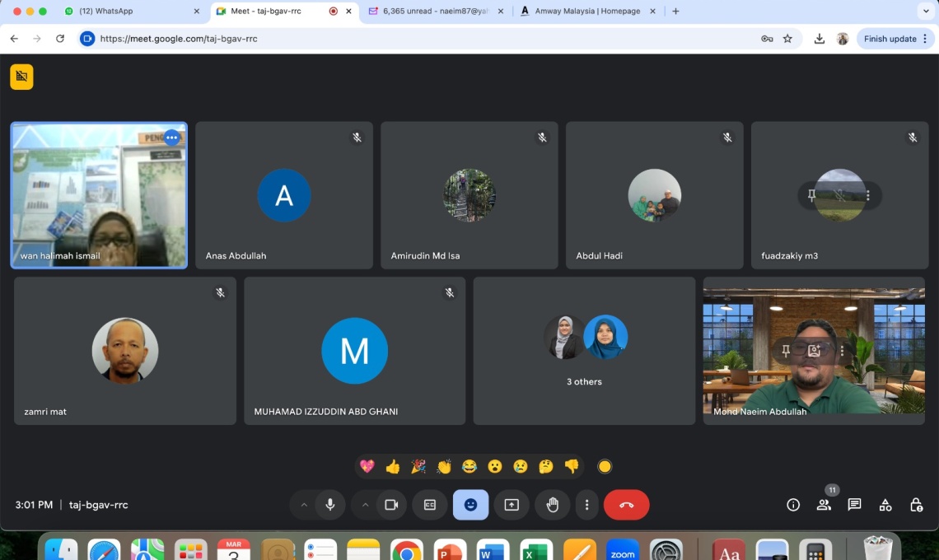The height and width of the screenshot is (560, 939).
Task: Send the party popper reaction
Action: coord(418,466)
